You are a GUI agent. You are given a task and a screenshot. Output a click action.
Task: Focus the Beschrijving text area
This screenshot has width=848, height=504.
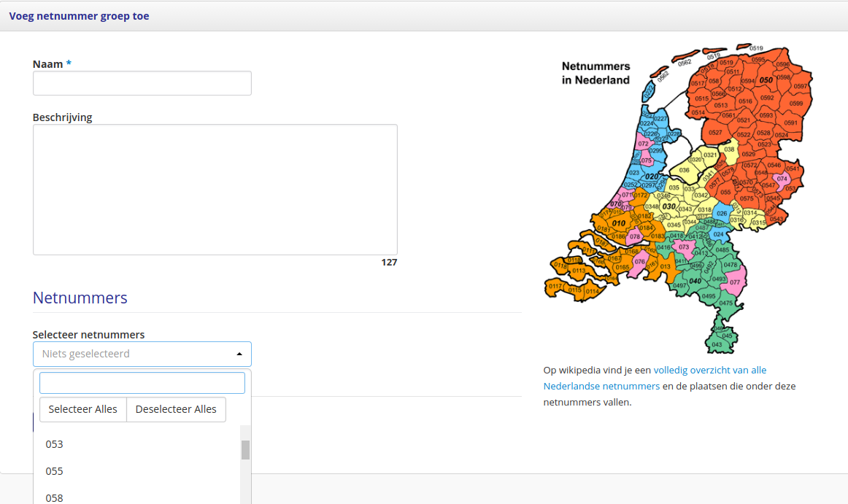tap(215, 189)
